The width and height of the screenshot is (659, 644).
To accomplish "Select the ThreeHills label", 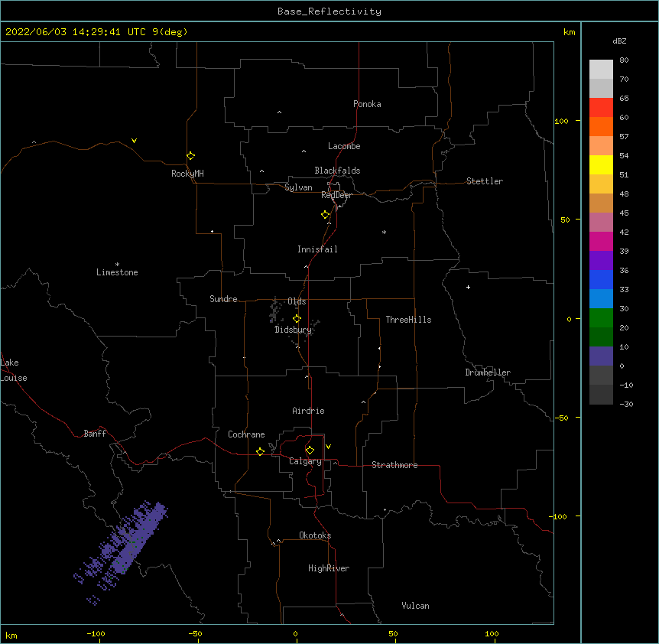I will 408,320.
